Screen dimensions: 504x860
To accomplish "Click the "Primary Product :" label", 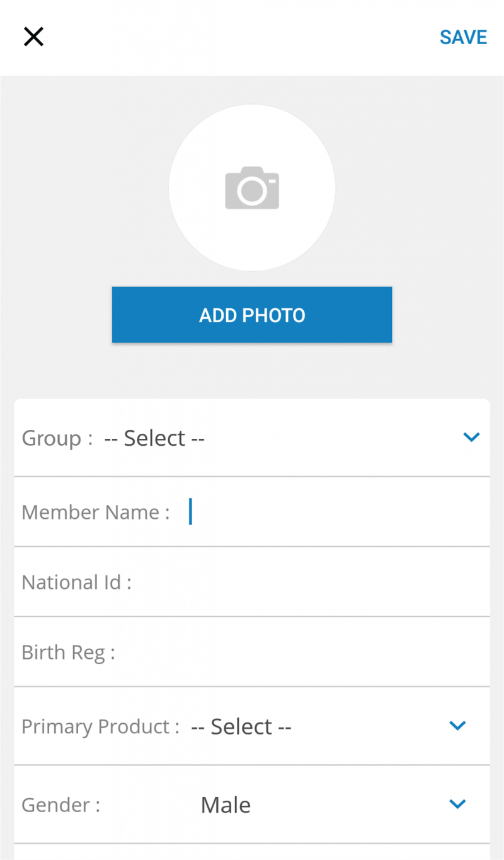I will (100, 726).
